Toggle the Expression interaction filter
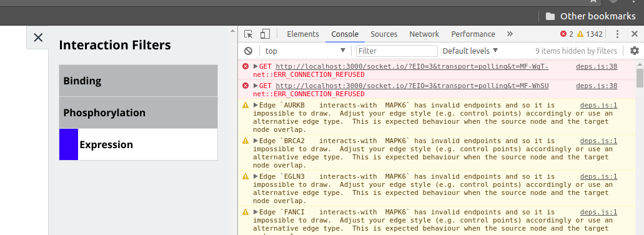The height and width of the screenshot is (235, 644). point(138,144)
